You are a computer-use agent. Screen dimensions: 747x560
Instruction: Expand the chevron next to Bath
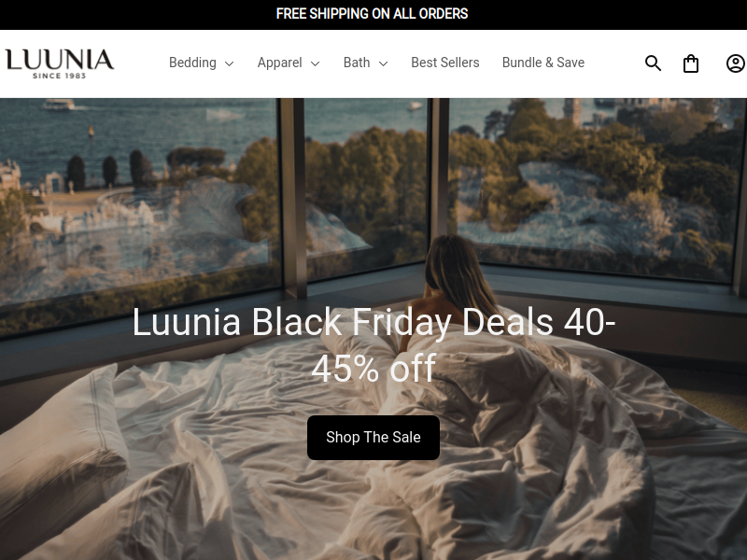coord(383,63)
